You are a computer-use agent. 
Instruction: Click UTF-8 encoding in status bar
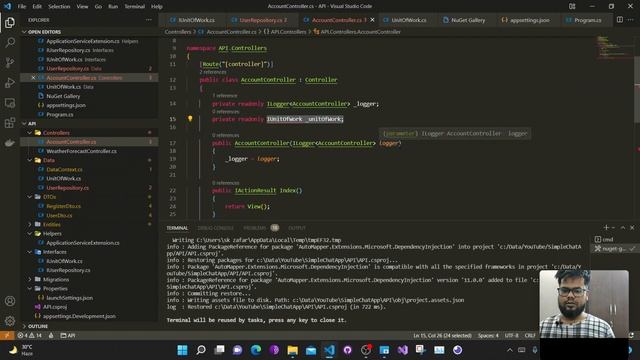pyautogui.click(x=511, y=336)
